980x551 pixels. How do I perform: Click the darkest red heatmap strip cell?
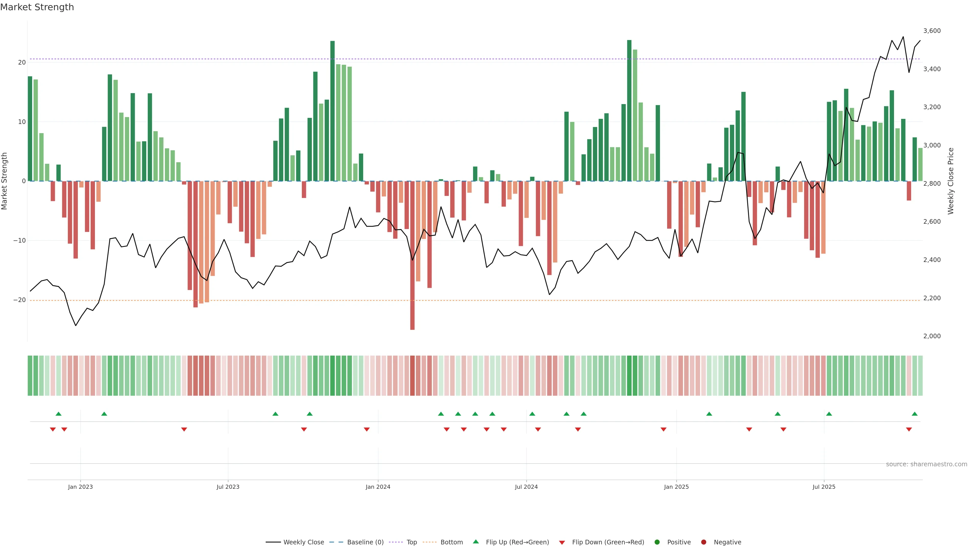click(412, 376)
